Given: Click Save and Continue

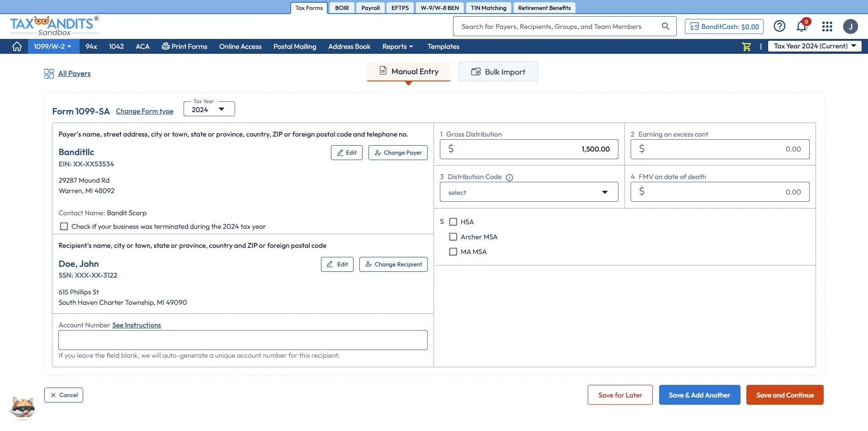Looking at the screenshot, I should click(784, 394).
